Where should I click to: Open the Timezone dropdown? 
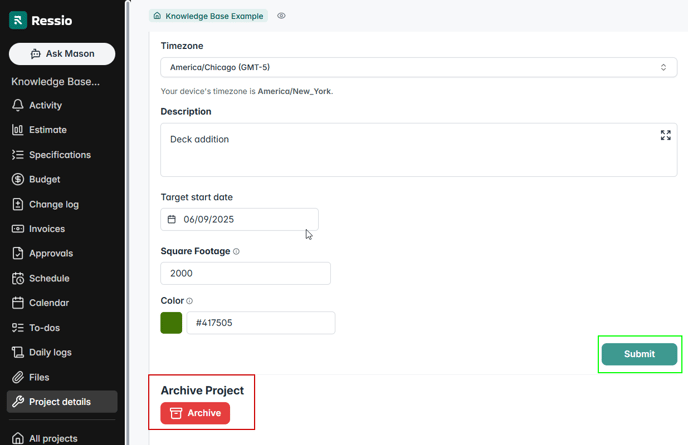[418, 67]
